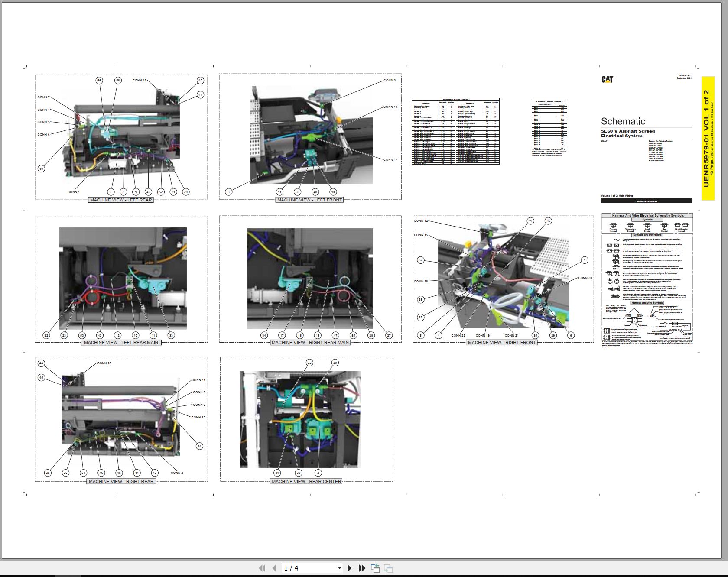Click the Schematic title heading
The height and width of the screenshot is (577, 728).
(x=623, y=121)
